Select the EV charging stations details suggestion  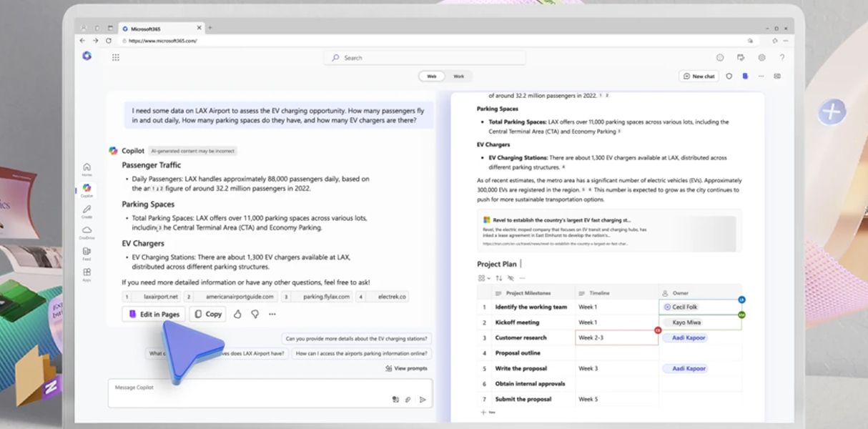(356, 338)
